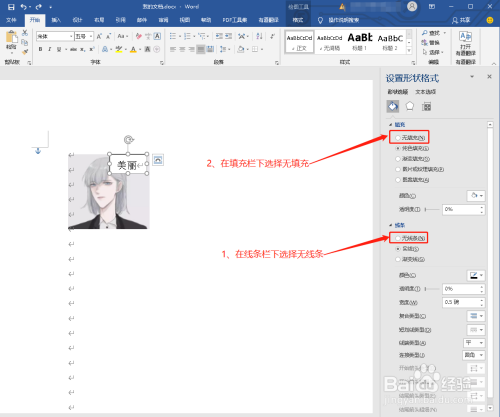Switch to the PDF Toolset tab
This screenshot has width=500, height=417.
tap(235, 20)
